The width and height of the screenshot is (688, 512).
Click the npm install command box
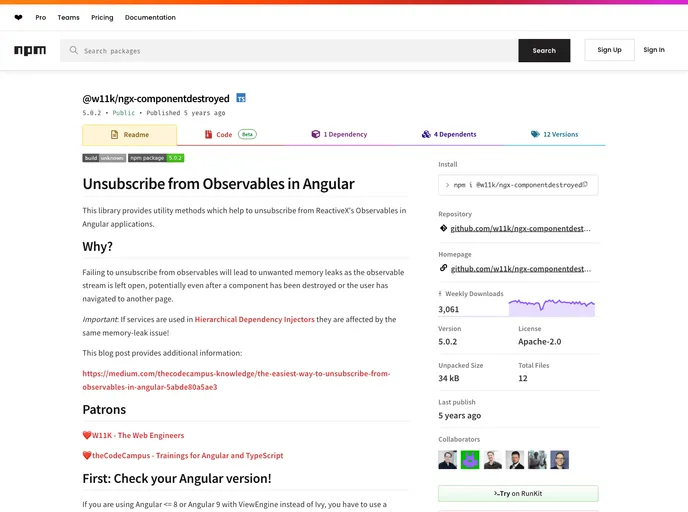(518, 185)
